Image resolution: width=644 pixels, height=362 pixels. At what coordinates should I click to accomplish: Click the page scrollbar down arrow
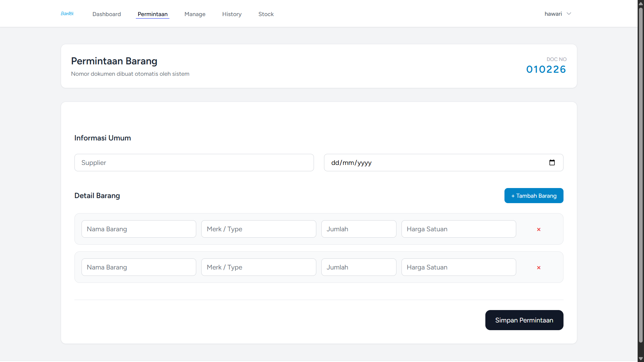(641, 359)
